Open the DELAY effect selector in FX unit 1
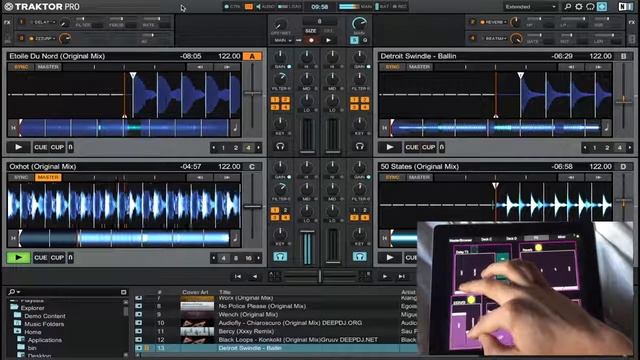The image size is (640, 360). point(44,22)
